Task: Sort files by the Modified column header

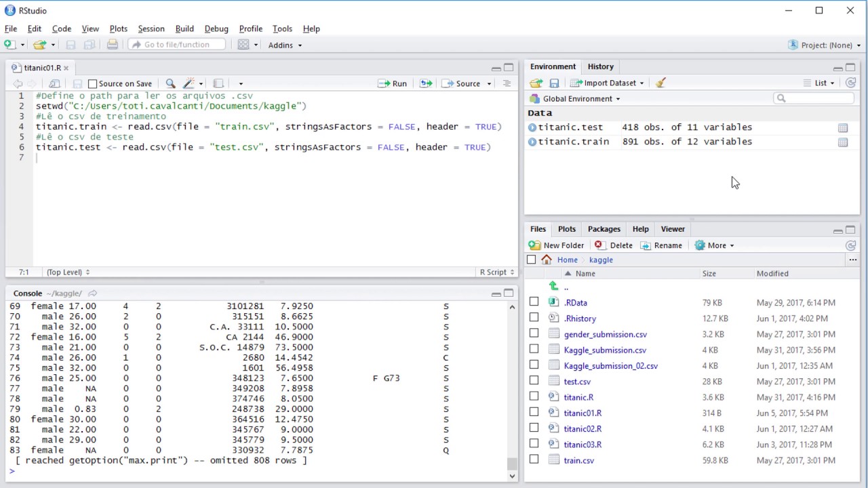Action: click(772, 274)
